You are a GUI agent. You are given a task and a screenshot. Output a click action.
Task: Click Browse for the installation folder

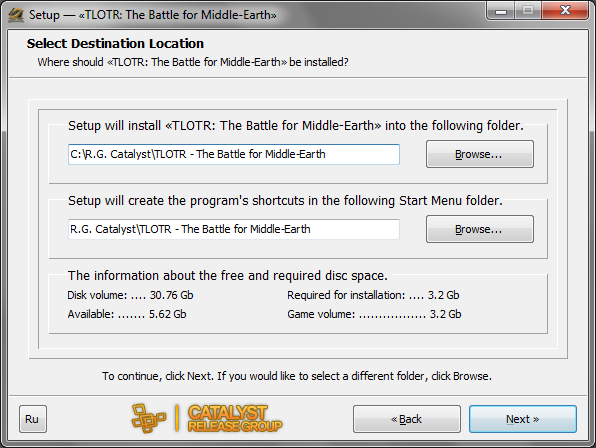tap(480, 154)
